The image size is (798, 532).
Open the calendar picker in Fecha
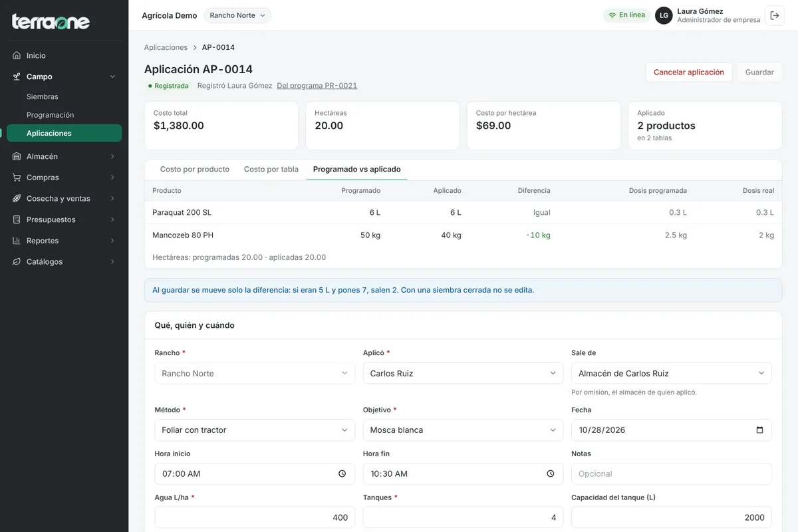coord(759,430)
